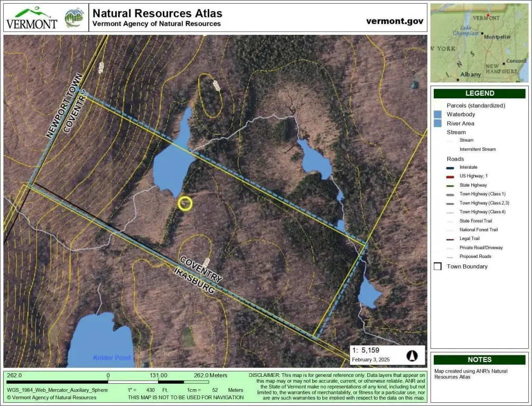Click the COVENTRY IRASBURG boundary label
The height and width of the screenshot is (406, 532).
point(198,275)
